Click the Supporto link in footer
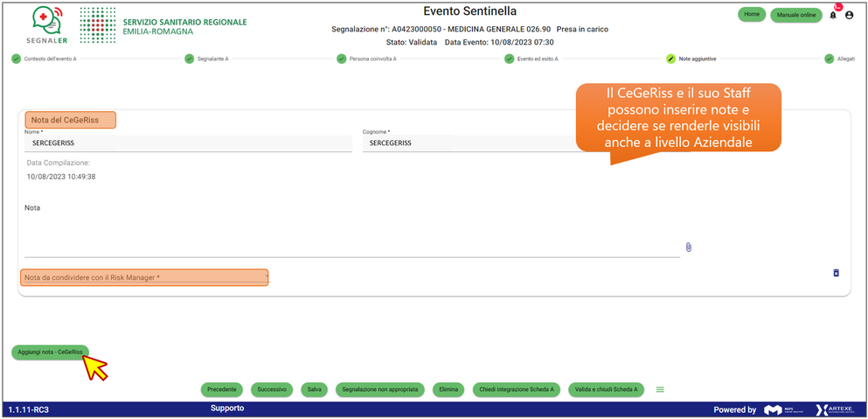Screen dimensions: 868x419 (x=227, y=409)
